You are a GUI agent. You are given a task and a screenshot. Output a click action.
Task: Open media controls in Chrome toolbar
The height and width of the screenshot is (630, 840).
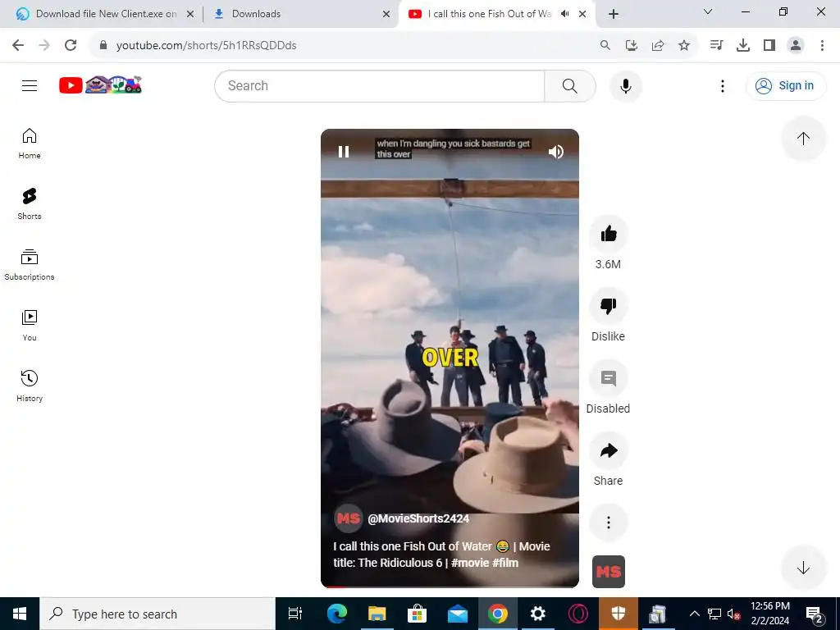(x=716, y=45)
